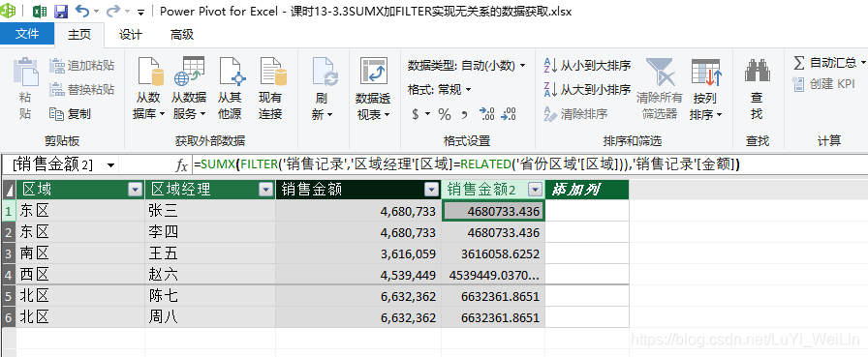
Task: Click cell 王五 in 区域经理
Action: click(210, 253)
